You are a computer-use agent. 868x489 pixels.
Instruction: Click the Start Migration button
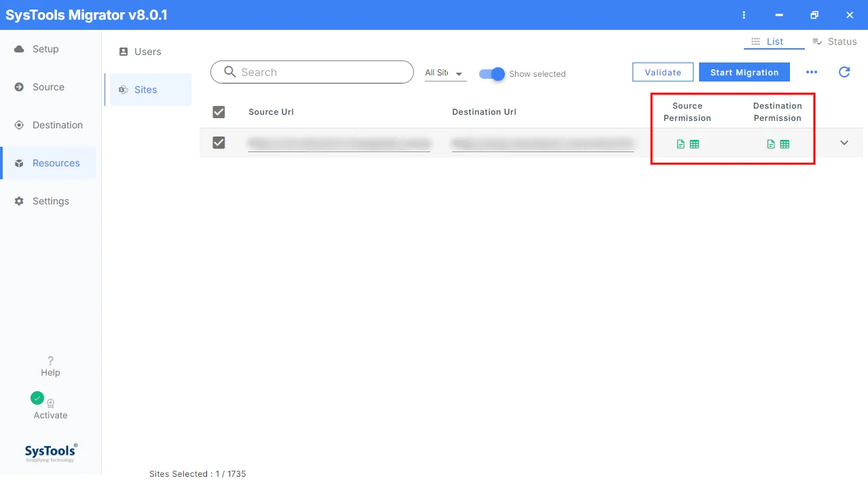click(744, 72)
